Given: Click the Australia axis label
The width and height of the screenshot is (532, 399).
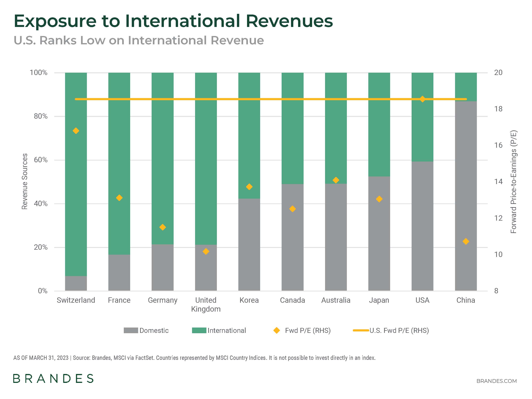Looking at the screenshot, I should click(336, 300).
